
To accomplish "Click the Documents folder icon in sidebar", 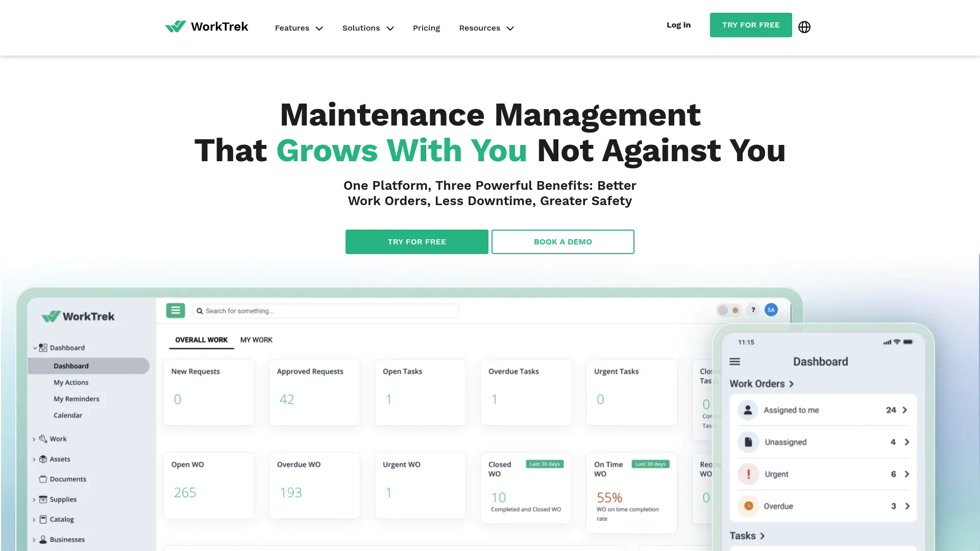I will coord(43,479).
